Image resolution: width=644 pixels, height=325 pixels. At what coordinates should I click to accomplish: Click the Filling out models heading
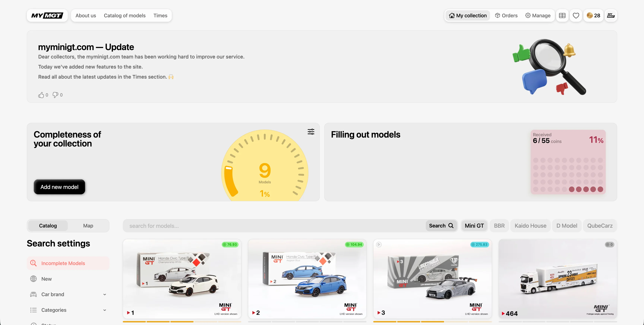coord(365,134)
